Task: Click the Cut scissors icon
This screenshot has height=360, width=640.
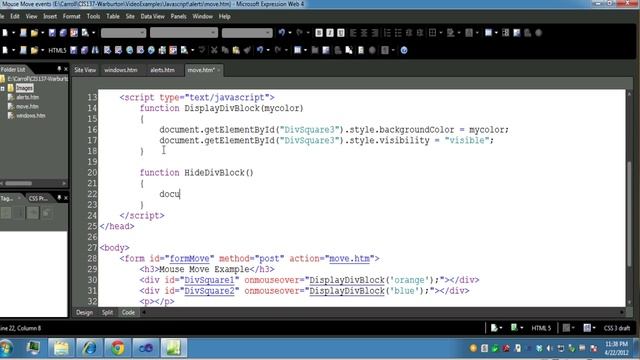Action: click(x=214, y=50)
